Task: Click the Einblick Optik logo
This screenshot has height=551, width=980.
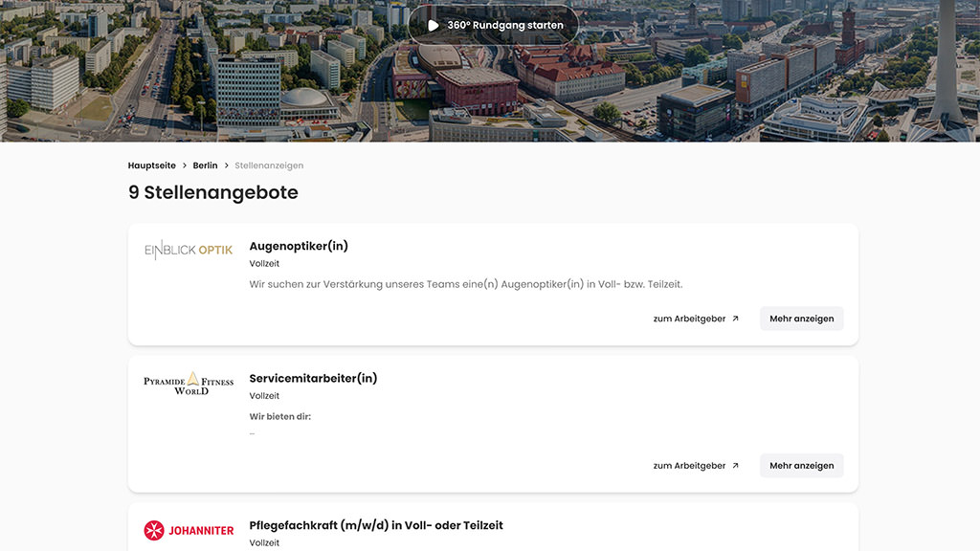Action: [189, 251]
